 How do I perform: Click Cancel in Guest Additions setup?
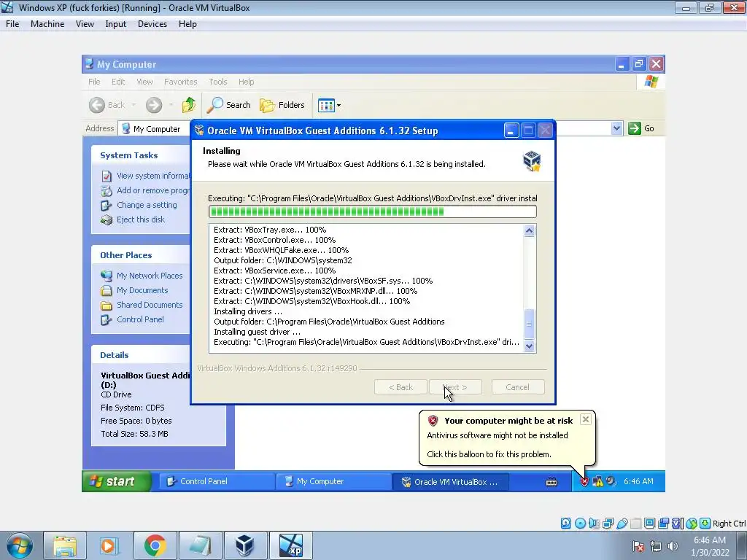[517, 387]
